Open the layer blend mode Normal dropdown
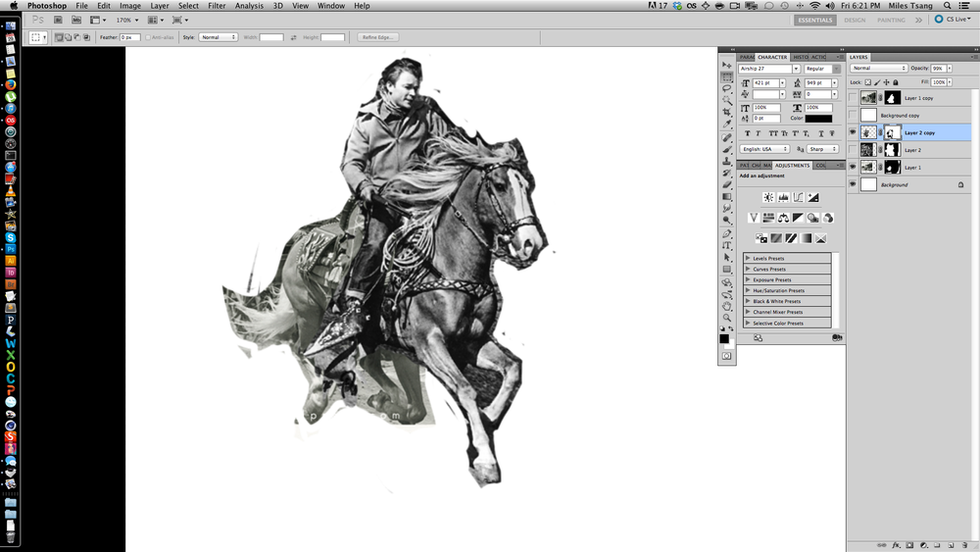The image size is (980, 552). pos(878,68)
